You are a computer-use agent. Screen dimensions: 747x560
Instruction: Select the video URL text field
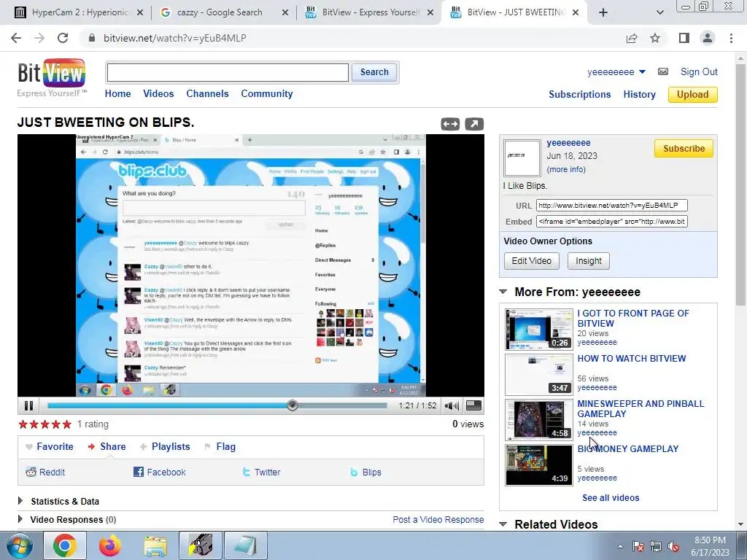[612, 205]
